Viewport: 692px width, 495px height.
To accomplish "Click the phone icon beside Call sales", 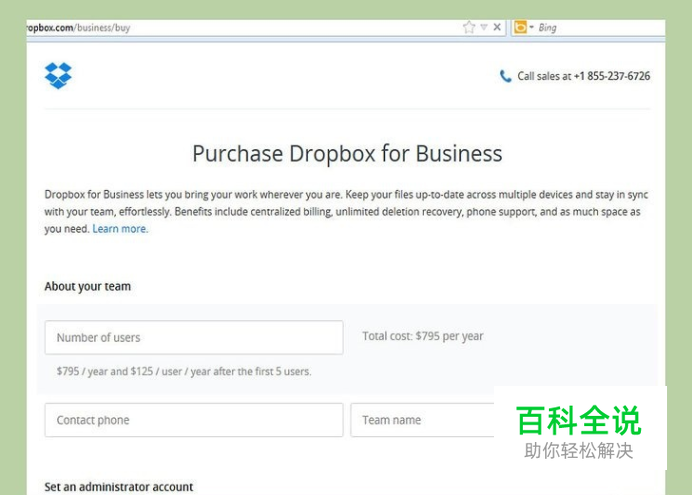I will point(505,76).
